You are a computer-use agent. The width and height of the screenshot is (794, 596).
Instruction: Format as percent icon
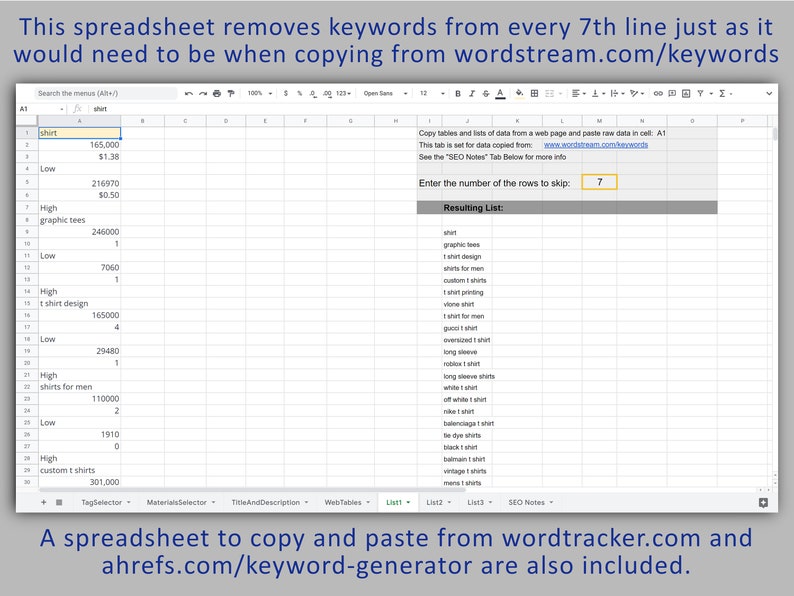299,93
